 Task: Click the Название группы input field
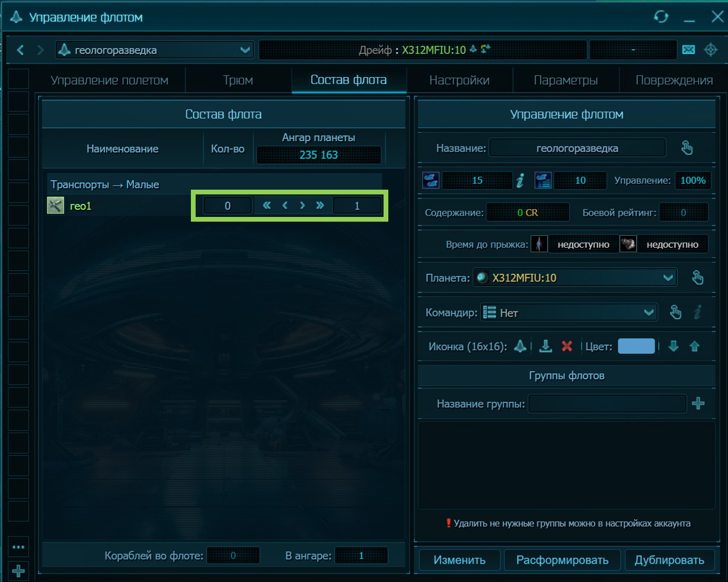click(x=606, y=404)
